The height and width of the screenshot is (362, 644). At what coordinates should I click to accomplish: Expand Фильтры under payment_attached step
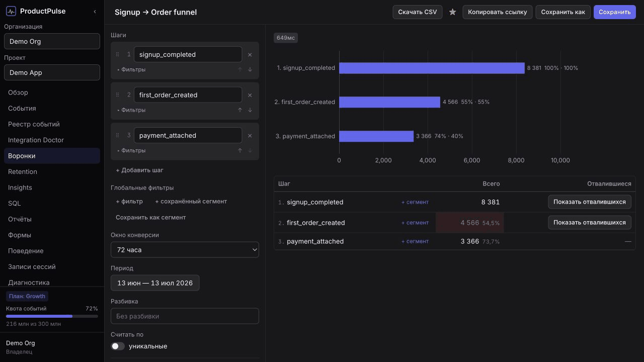pyautogui.click(x=131, y=150)
